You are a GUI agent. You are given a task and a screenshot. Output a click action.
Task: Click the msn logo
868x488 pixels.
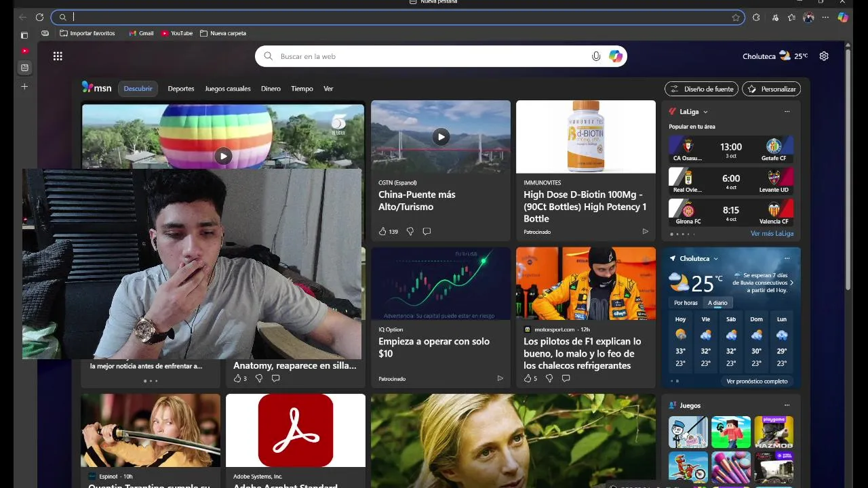pyautogui.click(x=97, y=87)
